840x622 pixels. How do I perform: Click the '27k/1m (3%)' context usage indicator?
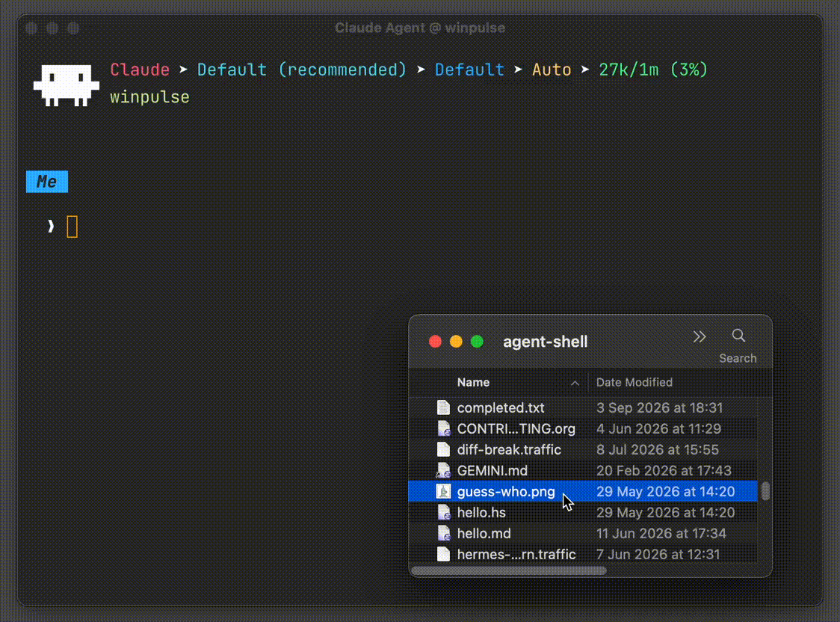(653, 70)
